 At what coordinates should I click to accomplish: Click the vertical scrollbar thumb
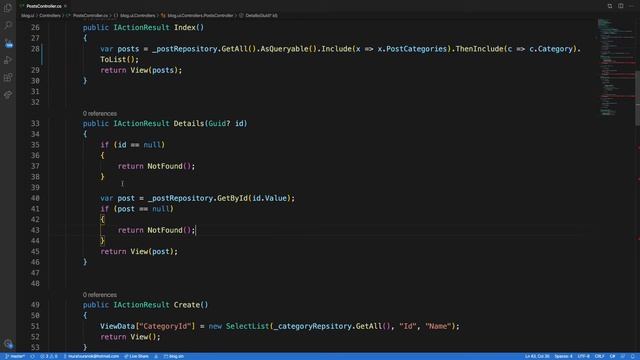point(638,98)
